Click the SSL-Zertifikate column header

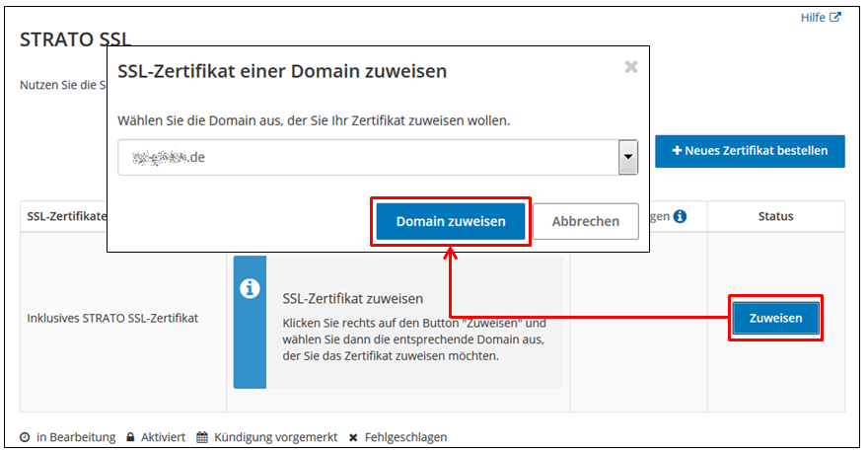[66, 216]
